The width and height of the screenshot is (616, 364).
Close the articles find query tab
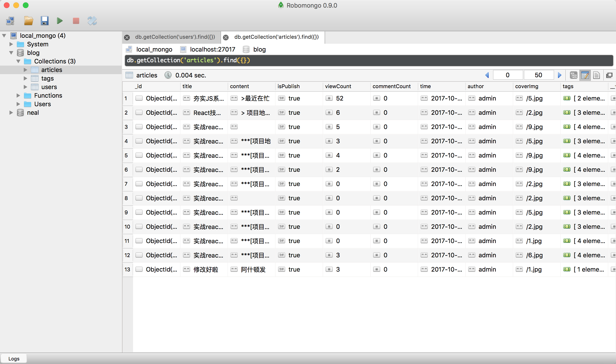coord(226,38)
